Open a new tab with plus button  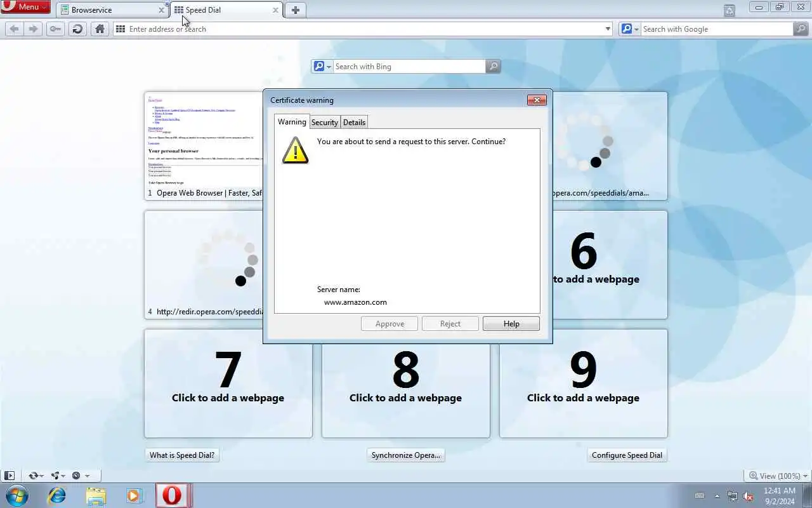(x=295, y=10)
